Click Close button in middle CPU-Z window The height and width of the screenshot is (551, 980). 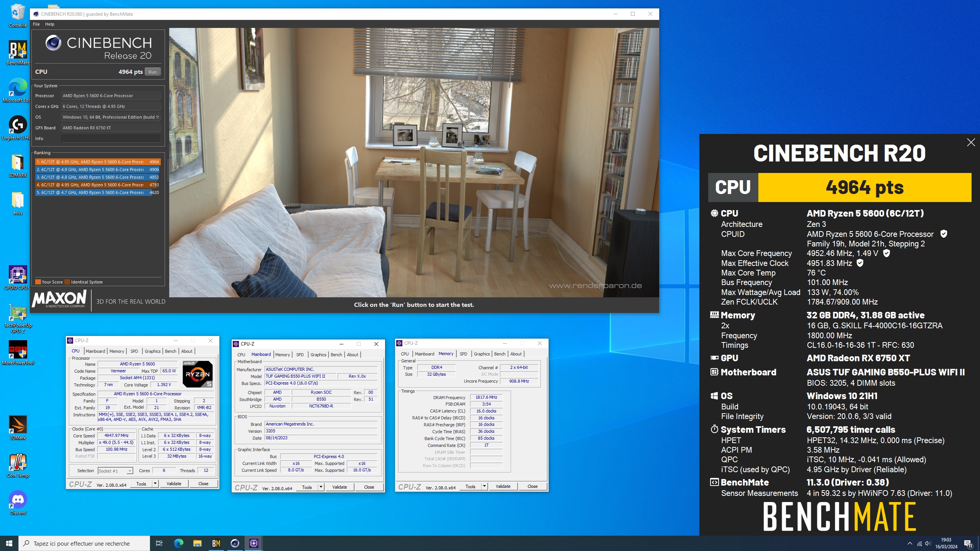tap(369, 487)
